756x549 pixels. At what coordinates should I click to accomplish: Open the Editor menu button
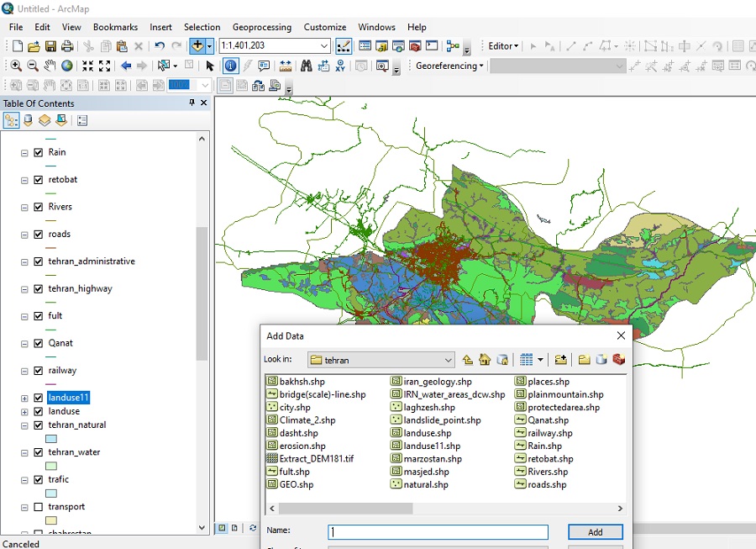coord(503,46)
